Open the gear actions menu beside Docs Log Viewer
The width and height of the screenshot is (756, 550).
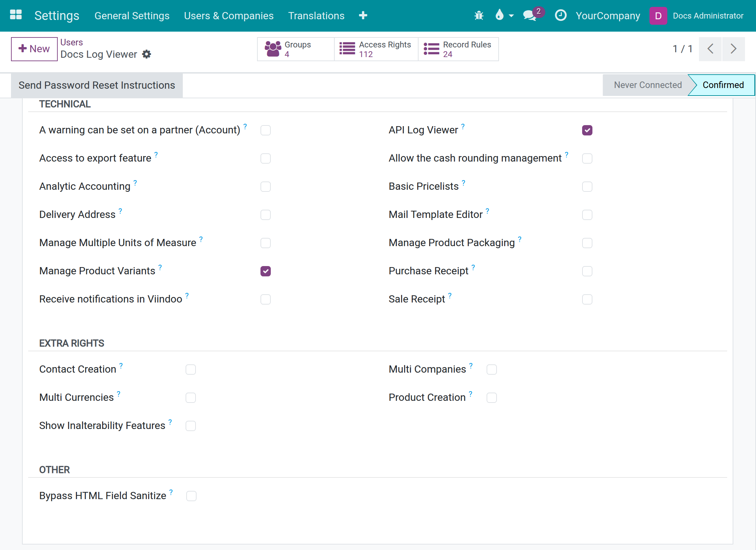coord(147,54)
